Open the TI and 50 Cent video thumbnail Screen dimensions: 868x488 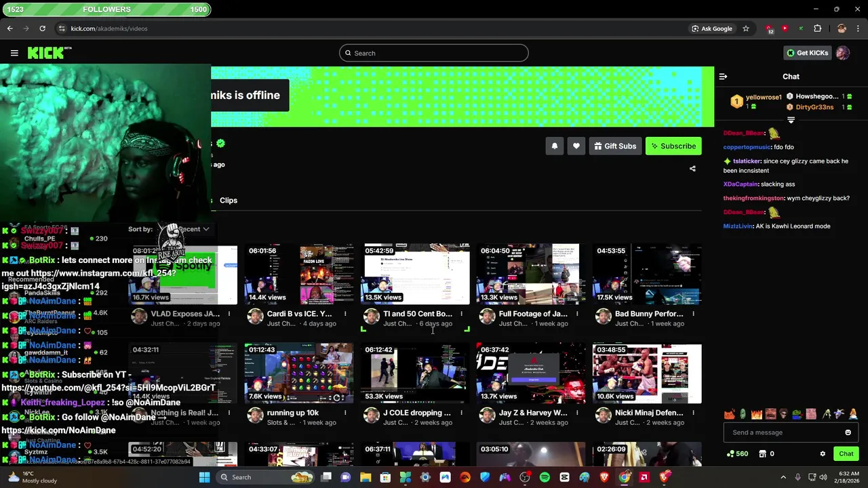(416, 274)
